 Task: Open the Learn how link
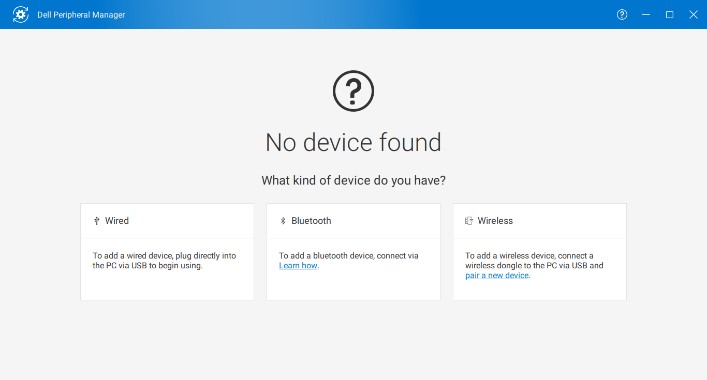(x=298, y=266)
